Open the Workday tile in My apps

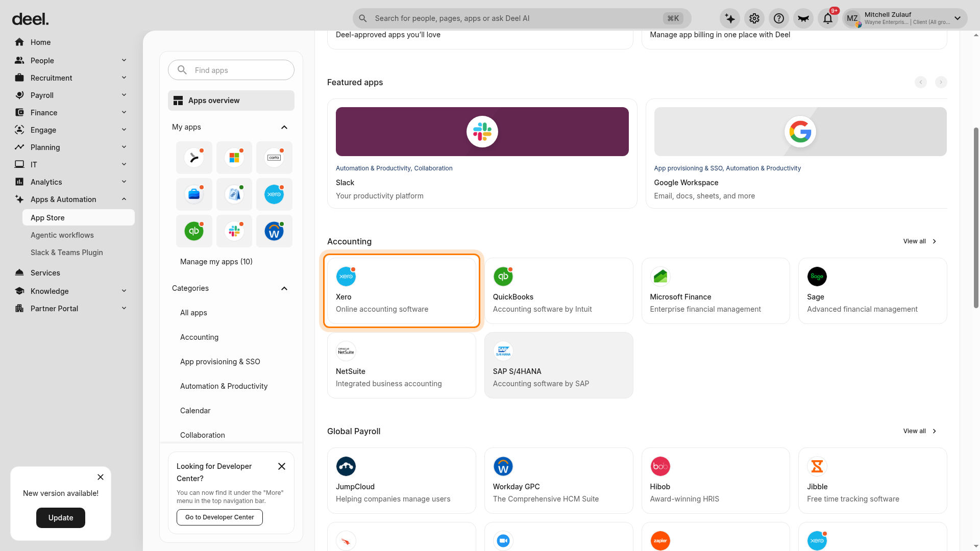[x=274, y=231]
